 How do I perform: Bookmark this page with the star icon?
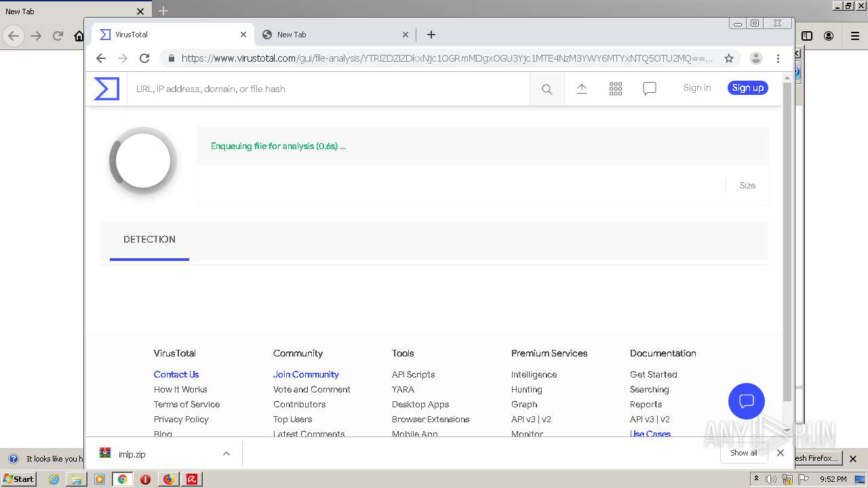(x=729, y=58)
